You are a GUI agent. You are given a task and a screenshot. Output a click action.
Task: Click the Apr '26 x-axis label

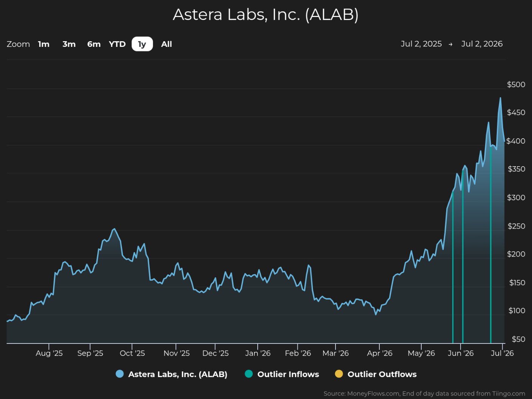point(380,353)
